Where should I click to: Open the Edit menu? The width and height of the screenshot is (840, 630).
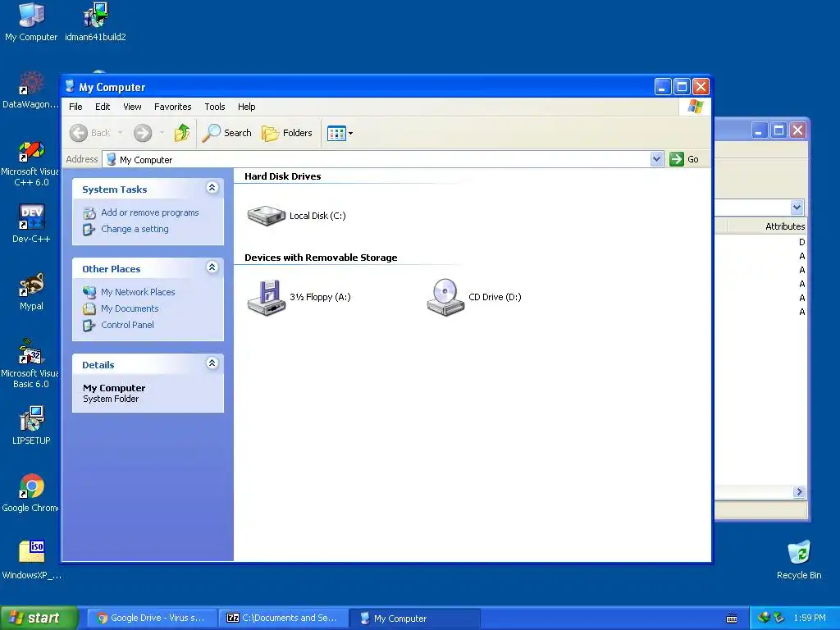pos(103,107)
